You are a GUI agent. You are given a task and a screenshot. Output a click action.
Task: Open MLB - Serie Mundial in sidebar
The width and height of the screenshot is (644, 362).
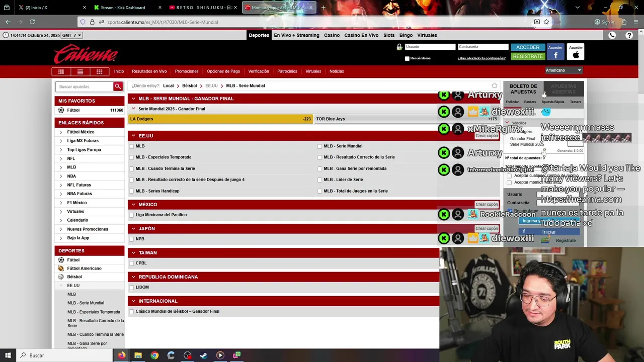tap(86, 303)
